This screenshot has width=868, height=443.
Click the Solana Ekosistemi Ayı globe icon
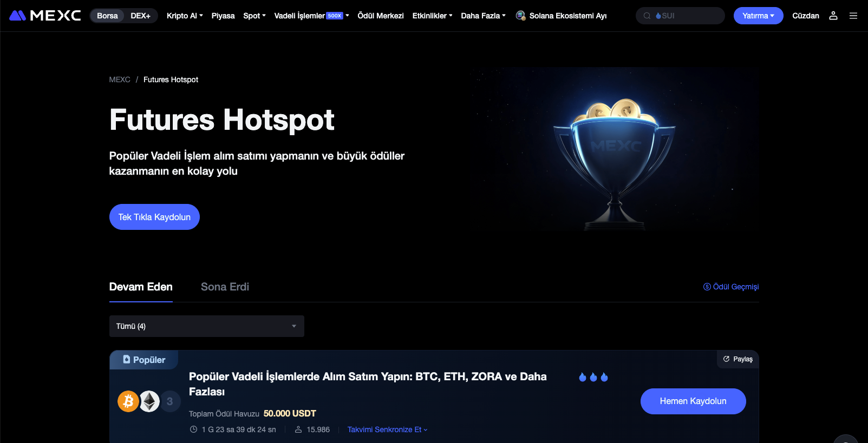coord(520,16)
